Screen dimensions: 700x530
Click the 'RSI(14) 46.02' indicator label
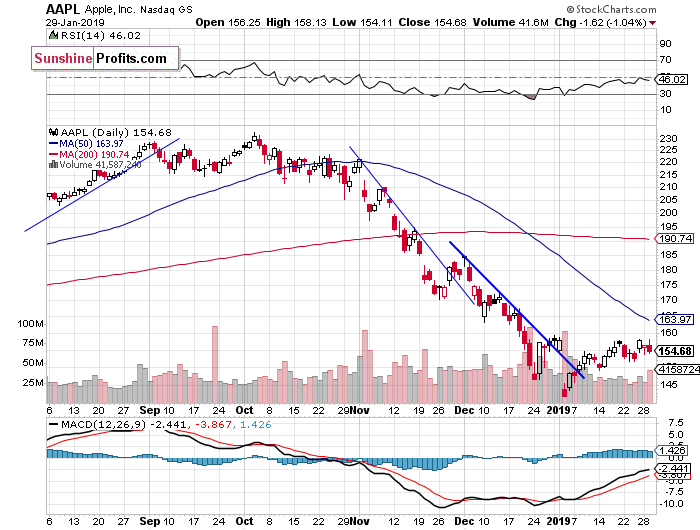(100, 35)
